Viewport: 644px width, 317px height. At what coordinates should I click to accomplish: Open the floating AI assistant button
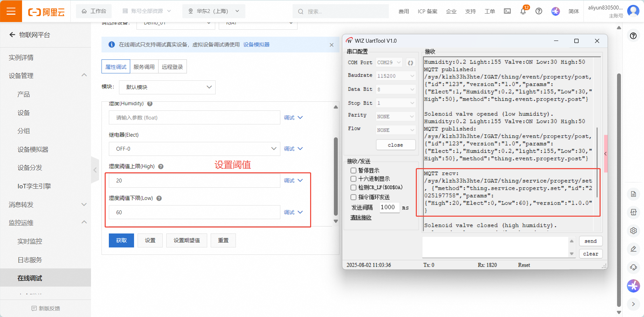(633, 286)
